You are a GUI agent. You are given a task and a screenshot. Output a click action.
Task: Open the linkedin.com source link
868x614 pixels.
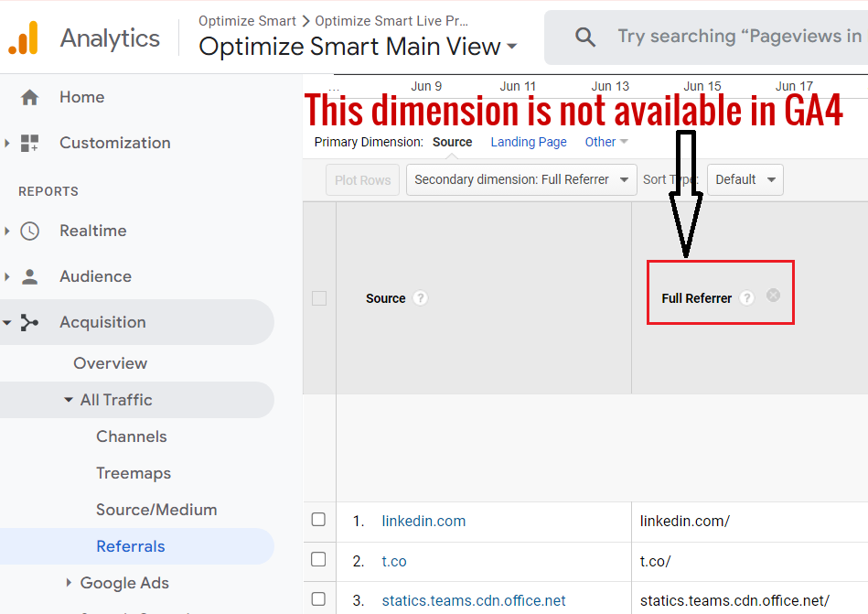point(423,521)
